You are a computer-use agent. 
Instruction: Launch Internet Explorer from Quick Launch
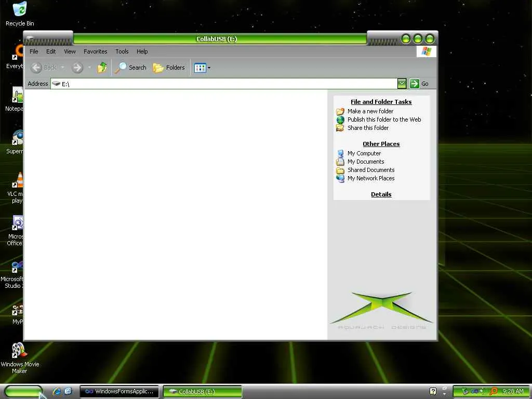tap(57, 392)
